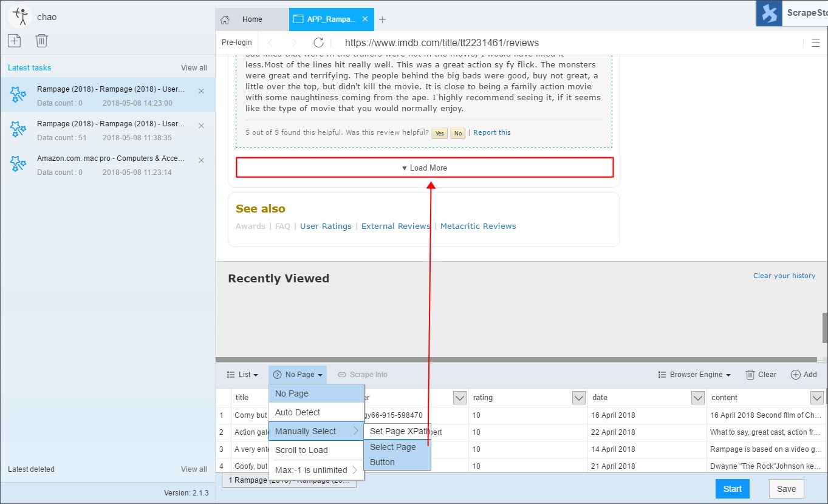Click the 22 April 2018 date cell
828x504 pixels.
[x=647, y=432]
